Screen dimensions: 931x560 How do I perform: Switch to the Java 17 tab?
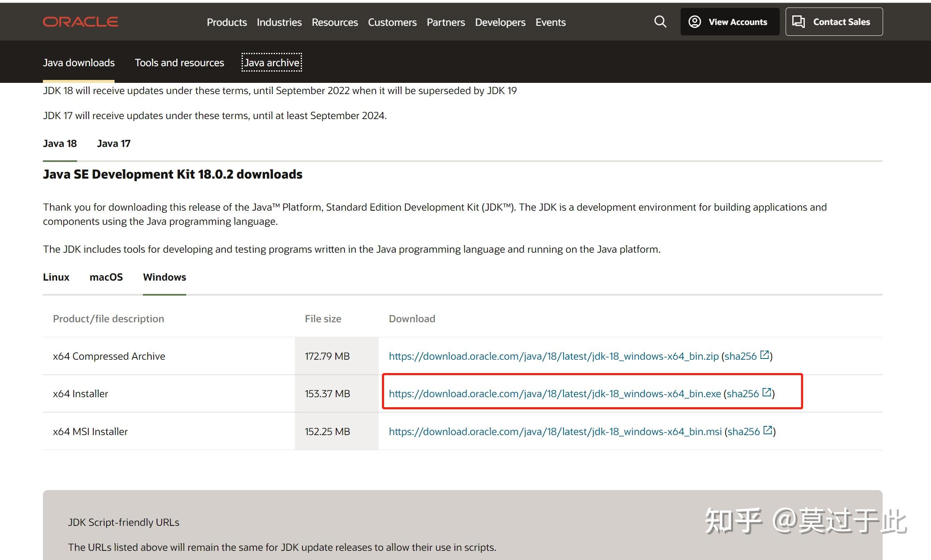(114, 144)
